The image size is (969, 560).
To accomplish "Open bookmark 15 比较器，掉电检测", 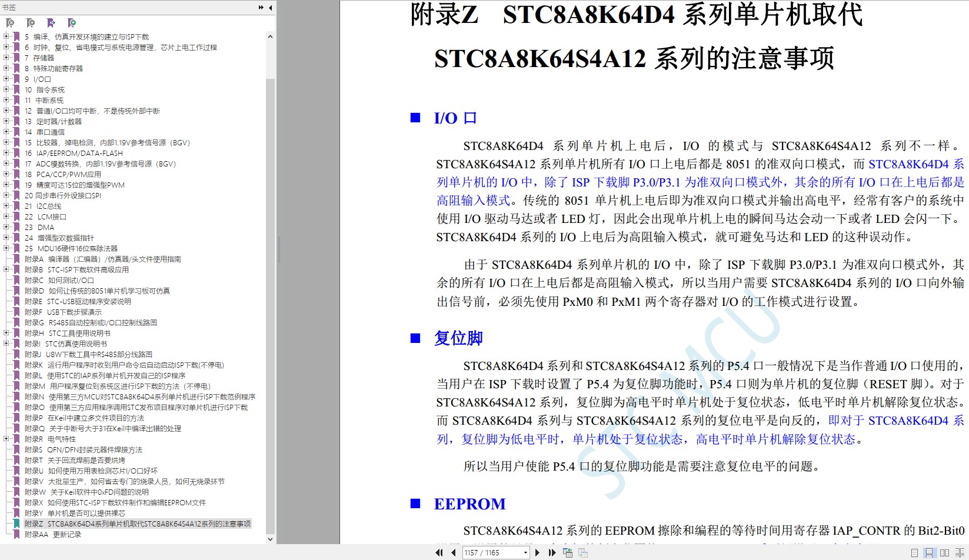I will point(108,142).
